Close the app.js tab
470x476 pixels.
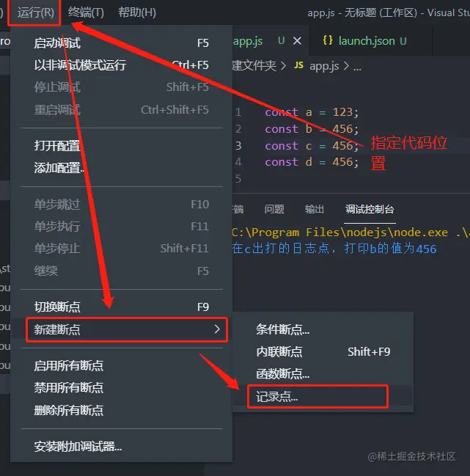coord(298,40)
